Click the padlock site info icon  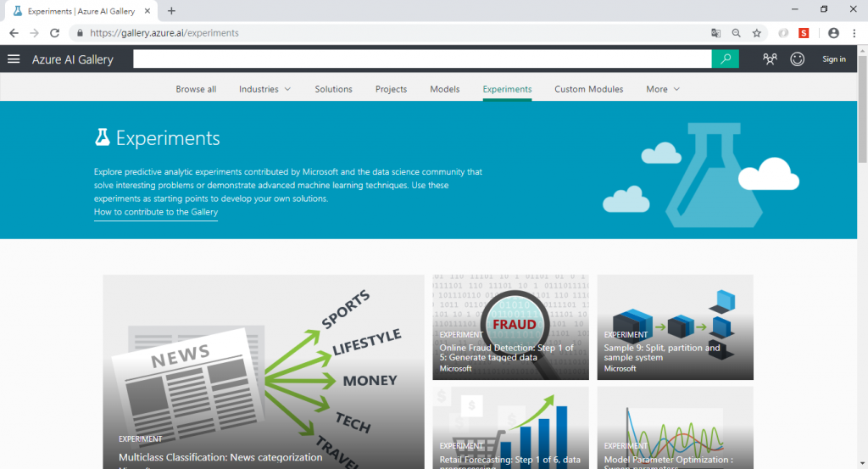click(x=80, y=33)
